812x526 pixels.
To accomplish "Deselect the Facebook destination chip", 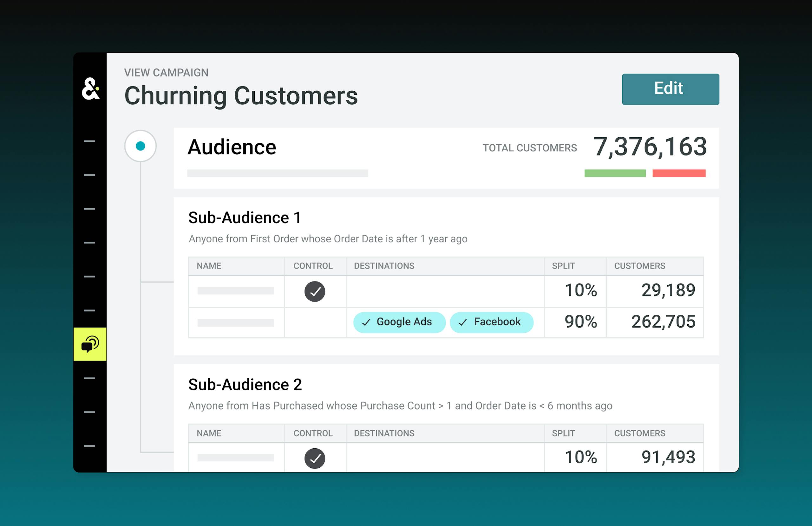I will 491,322.
